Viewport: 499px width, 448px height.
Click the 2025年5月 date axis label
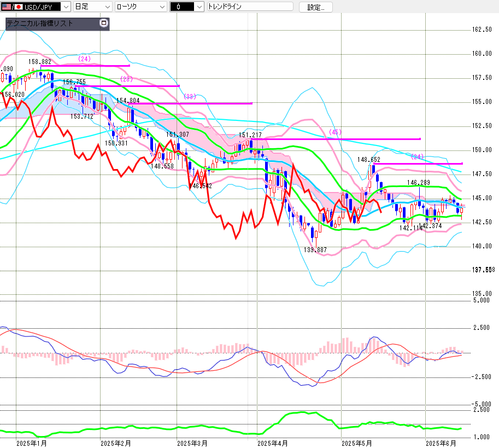pos(357,443)
